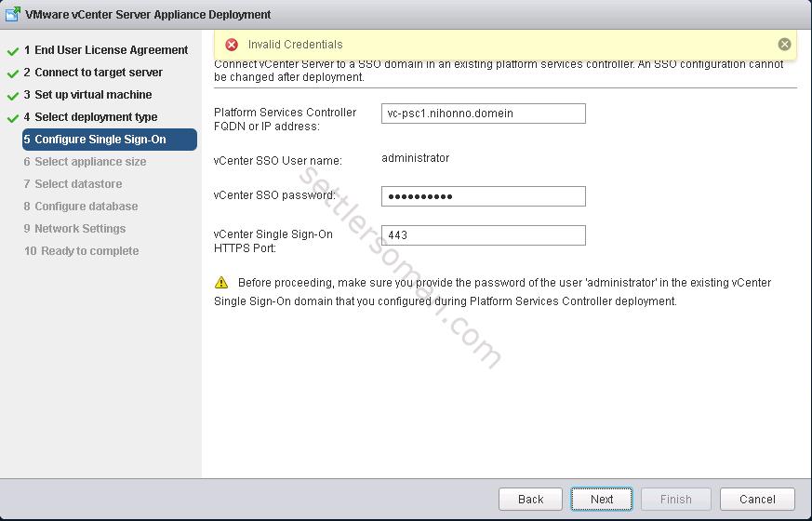Focus the Single Sign-On HTTPS Port field
812x521 pixels.
coord(483,235)
